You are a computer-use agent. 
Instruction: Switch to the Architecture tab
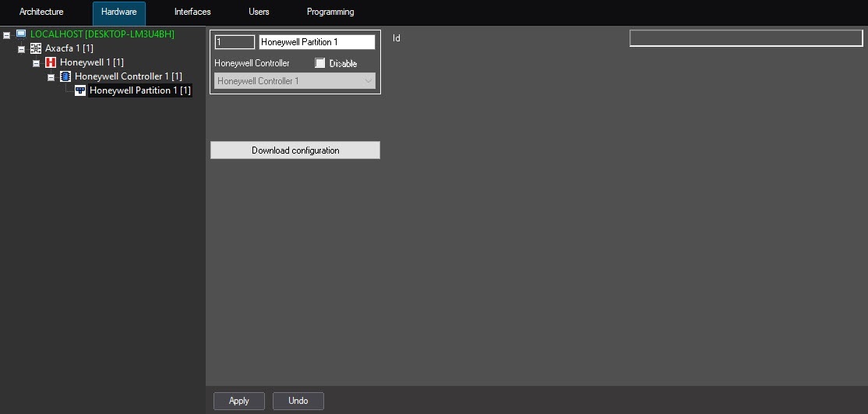pyautogui.click(x=41, y=12)
